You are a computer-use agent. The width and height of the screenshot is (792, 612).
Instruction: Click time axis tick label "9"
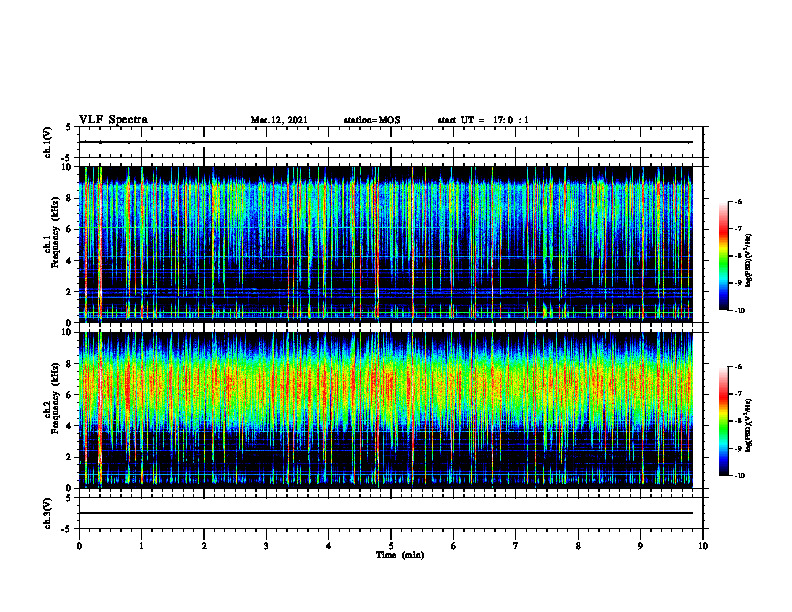point(640,546)
